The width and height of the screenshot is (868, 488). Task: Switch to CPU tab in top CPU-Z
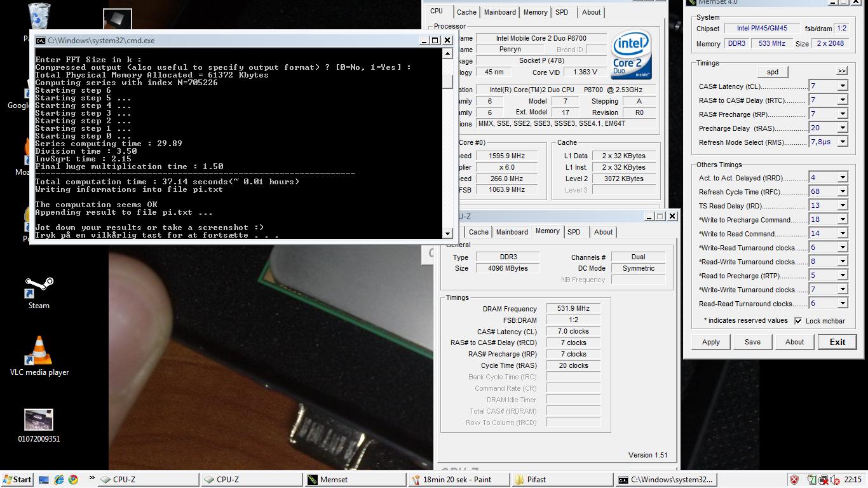[437, 11]
